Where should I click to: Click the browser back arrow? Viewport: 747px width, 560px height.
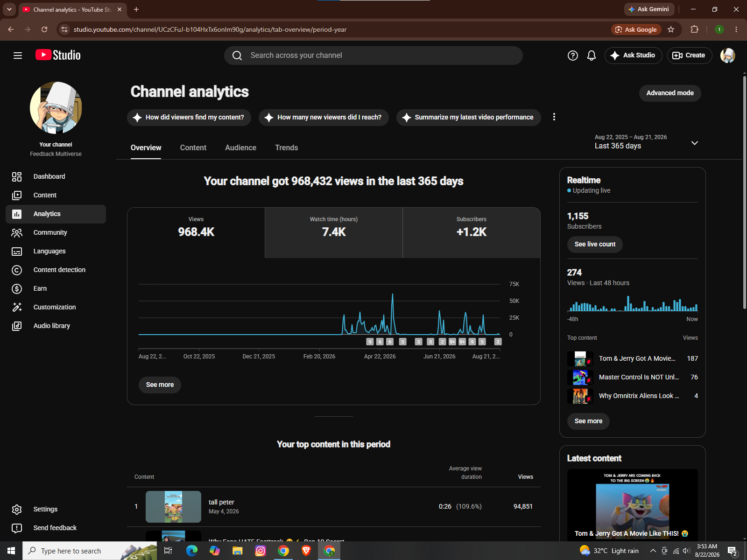click(x=11, y=29)
